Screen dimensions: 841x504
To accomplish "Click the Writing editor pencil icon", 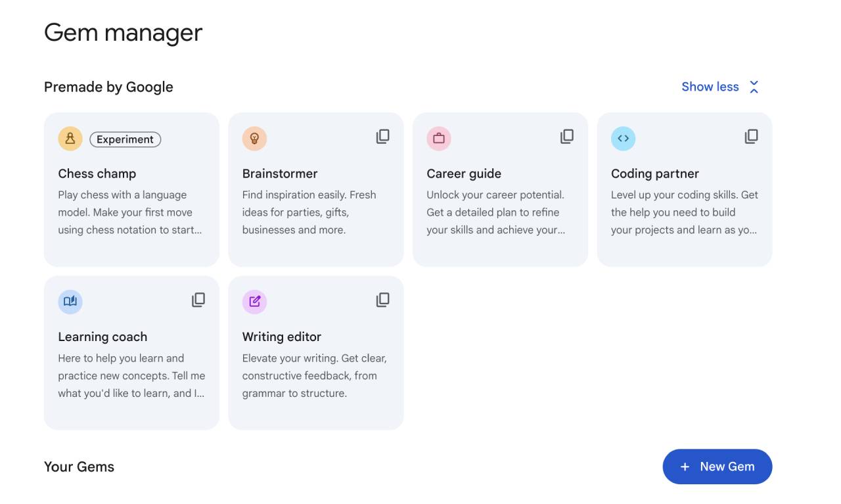I will click(254, 302).
